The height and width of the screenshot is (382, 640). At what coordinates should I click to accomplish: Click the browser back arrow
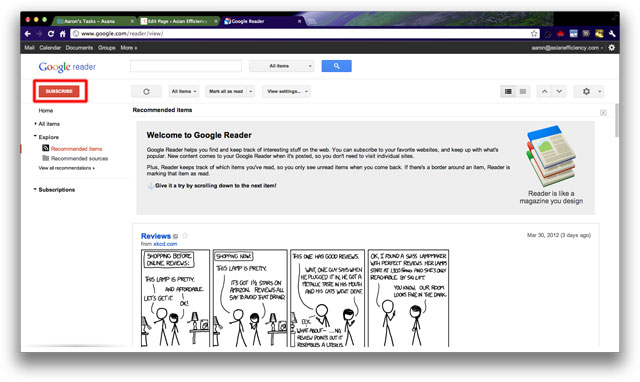click(27, 33)
